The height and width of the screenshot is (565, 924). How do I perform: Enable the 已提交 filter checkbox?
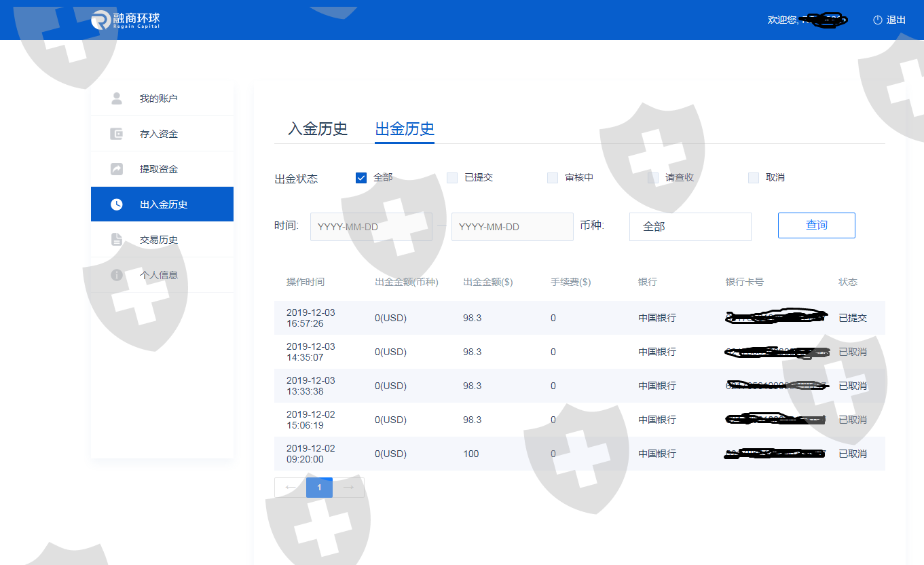[452, 178]
